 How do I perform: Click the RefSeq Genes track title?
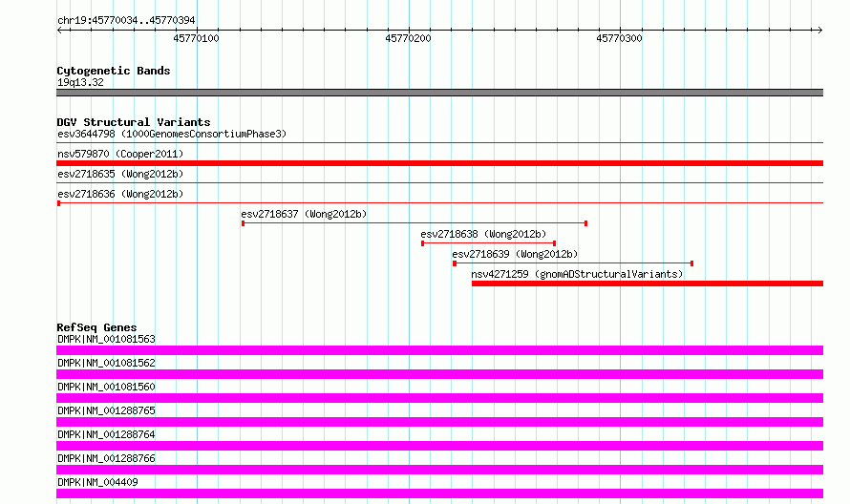(96, 327)
